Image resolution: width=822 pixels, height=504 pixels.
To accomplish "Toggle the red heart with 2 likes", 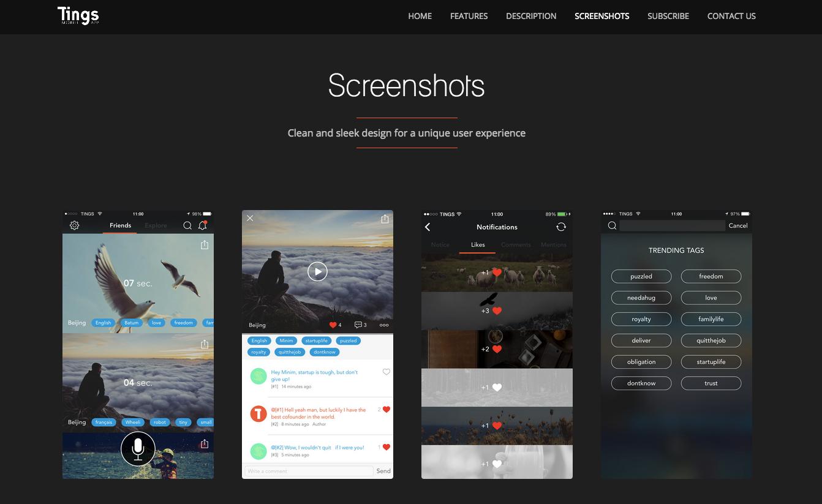I will (x=386, y=409).
